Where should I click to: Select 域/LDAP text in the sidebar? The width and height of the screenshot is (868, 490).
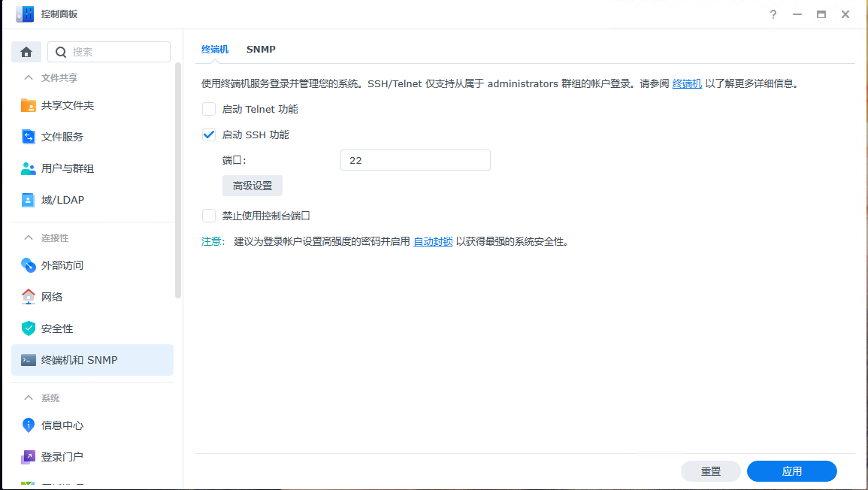62,200
